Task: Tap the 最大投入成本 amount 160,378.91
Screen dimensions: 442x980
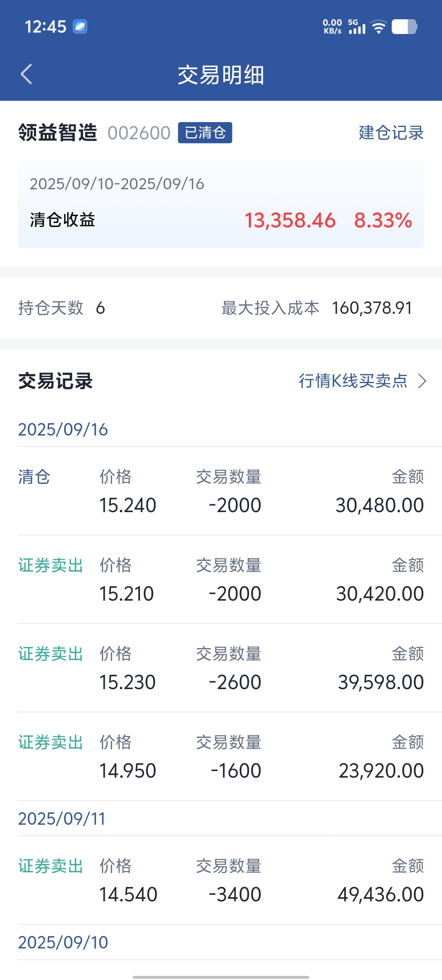Action: coord(372,308)
